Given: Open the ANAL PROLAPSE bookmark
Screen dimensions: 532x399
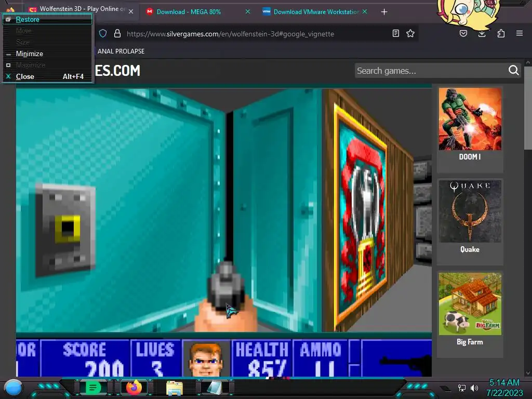Looking at the screenshot, I should (x=121, y=51).
